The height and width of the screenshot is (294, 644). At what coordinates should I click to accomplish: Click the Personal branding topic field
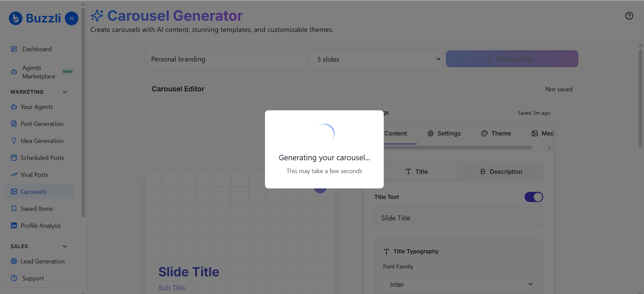226,59
